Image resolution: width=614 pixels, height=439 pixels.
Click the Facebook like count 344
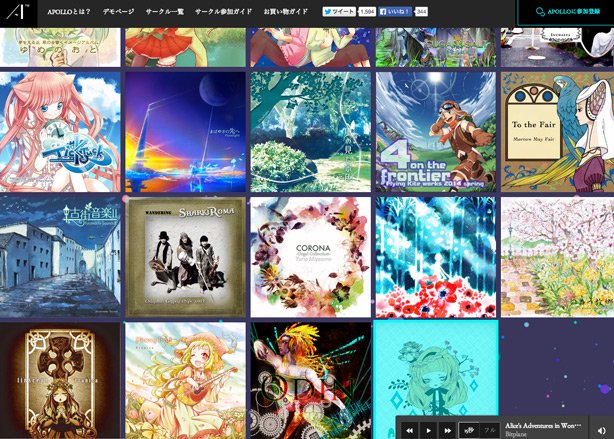[x=421, y=12]
